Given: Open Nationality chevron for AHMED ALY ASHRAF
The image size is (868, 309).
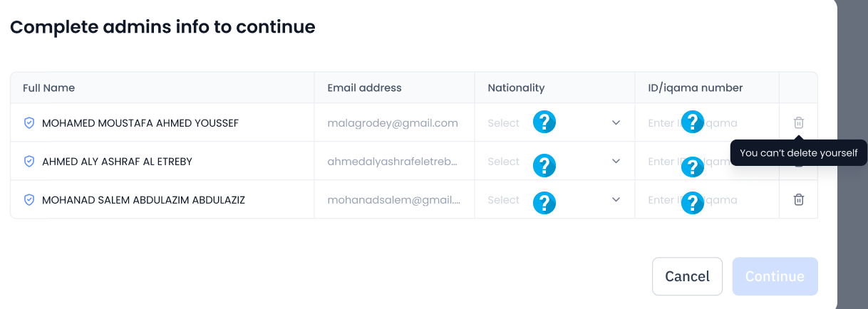Looking at the screenshot, I should point(616,161).
